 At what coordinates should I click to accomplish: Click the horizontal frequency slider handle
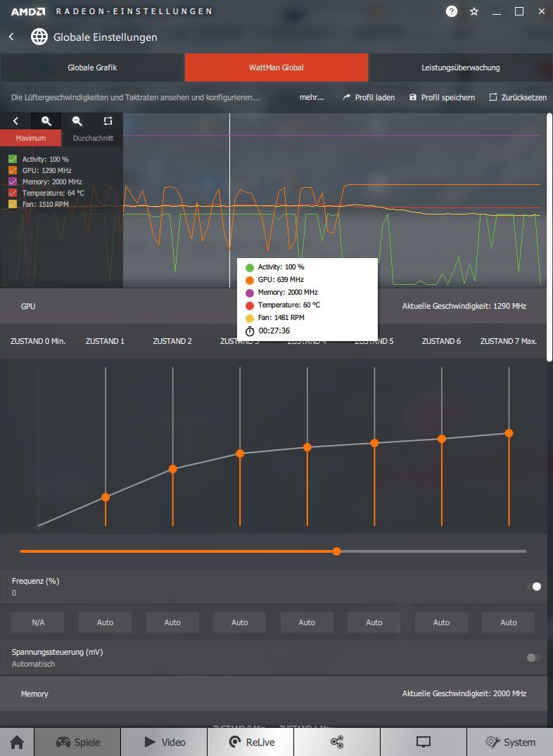point(337,551)
